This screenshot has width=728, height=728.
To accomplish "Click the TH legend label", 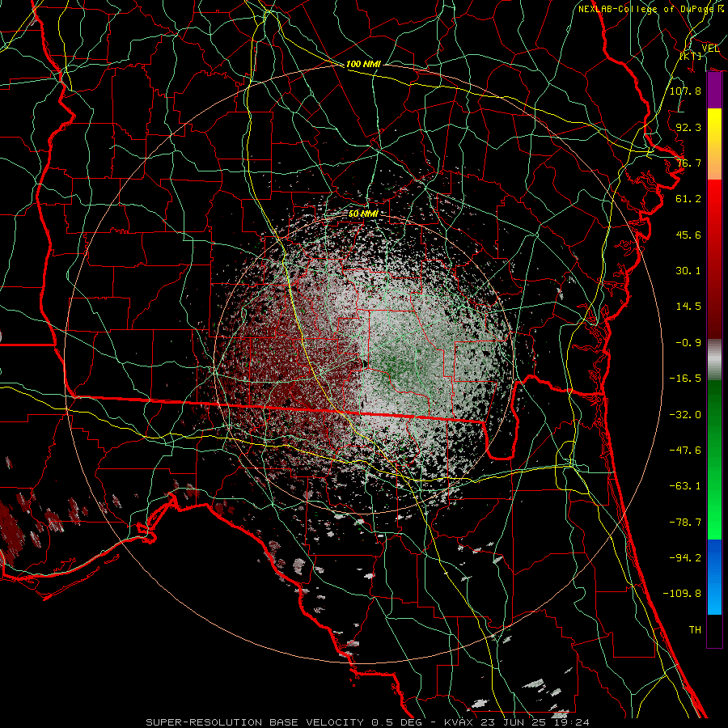I will pyautogui.click(x=695, y=630).
